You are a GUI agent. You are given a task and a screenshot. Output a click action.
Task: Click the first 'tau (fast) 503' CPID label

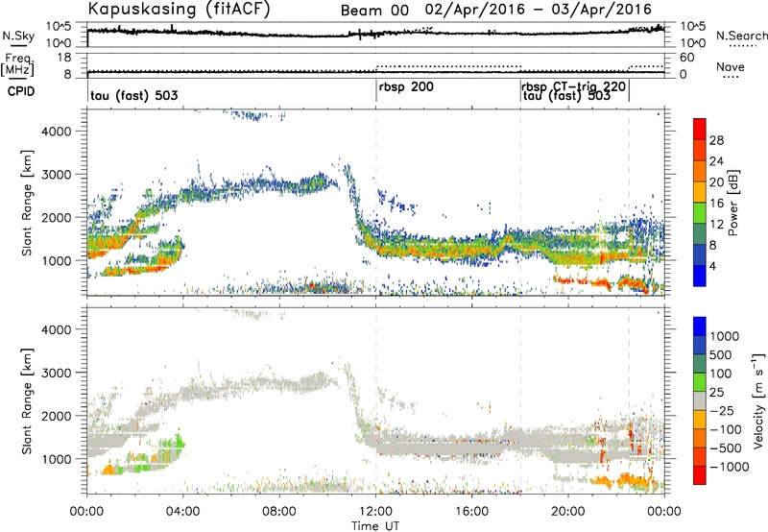tap(134, 95)
